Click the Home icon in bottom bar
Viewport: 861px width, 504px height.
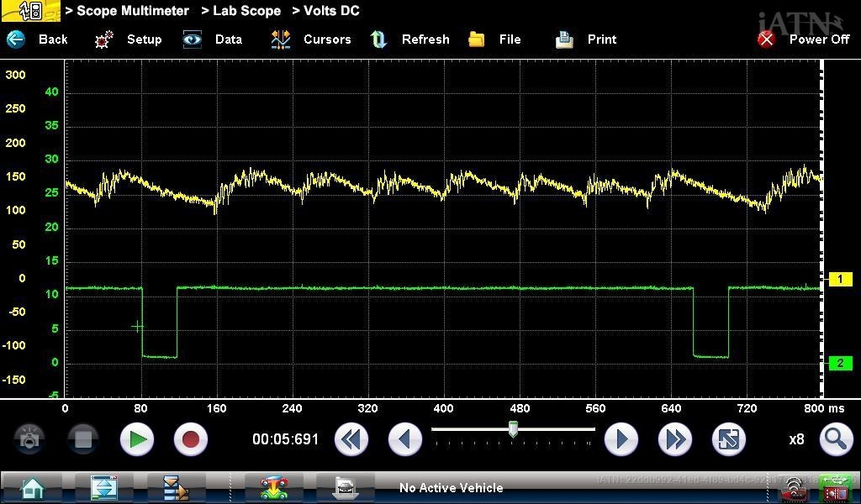32,487
